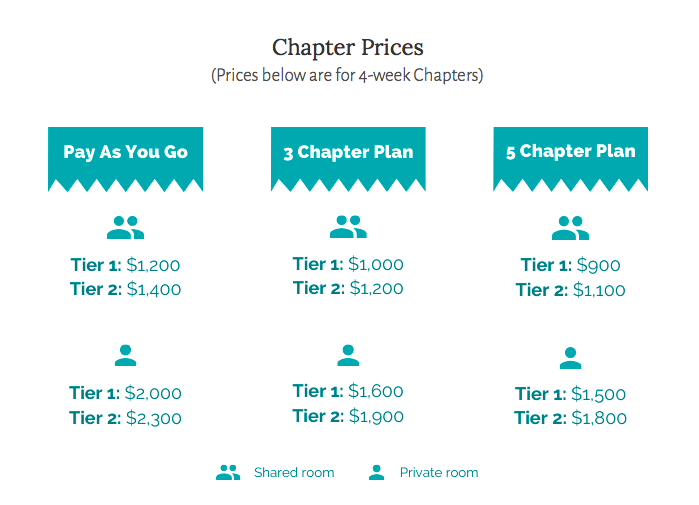Click the private room icon under 5 Chapter Plan

pyautogui.click(x=571, y=358)
